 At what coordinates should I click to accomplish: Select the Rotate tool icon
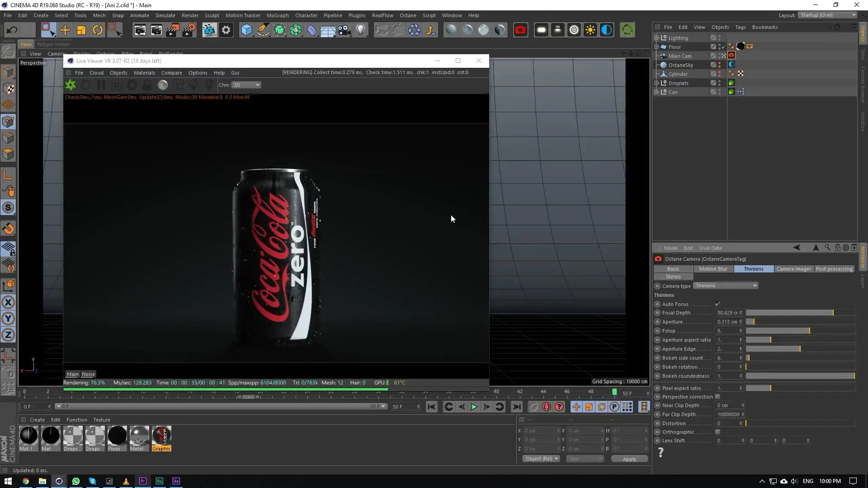(98, 30)
